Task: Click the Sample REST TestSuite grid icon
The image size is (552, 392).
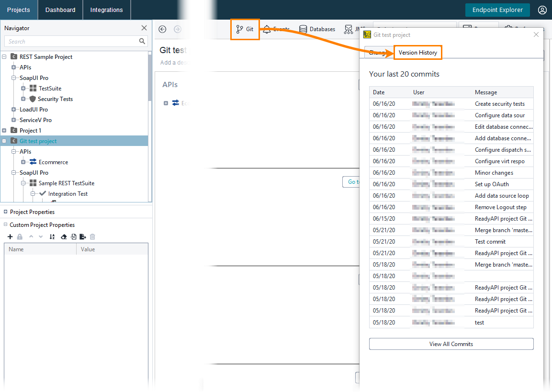Action: click(33, 183)
